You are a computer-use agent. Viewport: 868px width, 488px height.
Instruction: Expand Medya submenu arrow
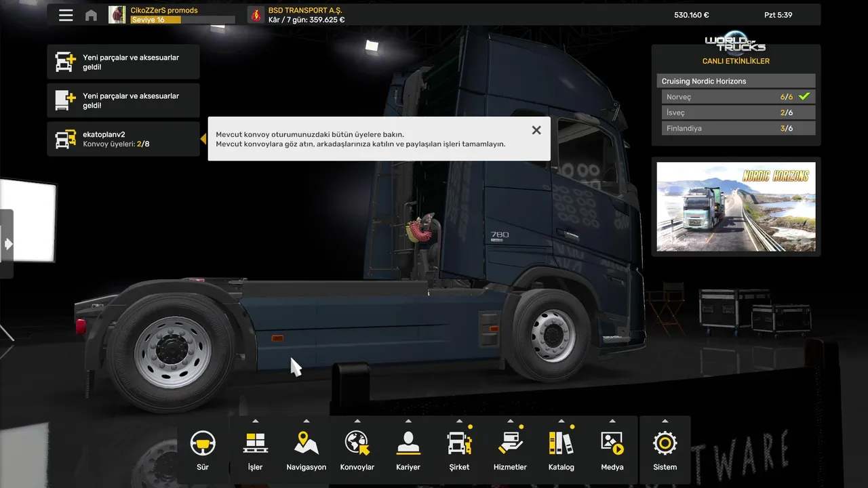pos(612,421)
